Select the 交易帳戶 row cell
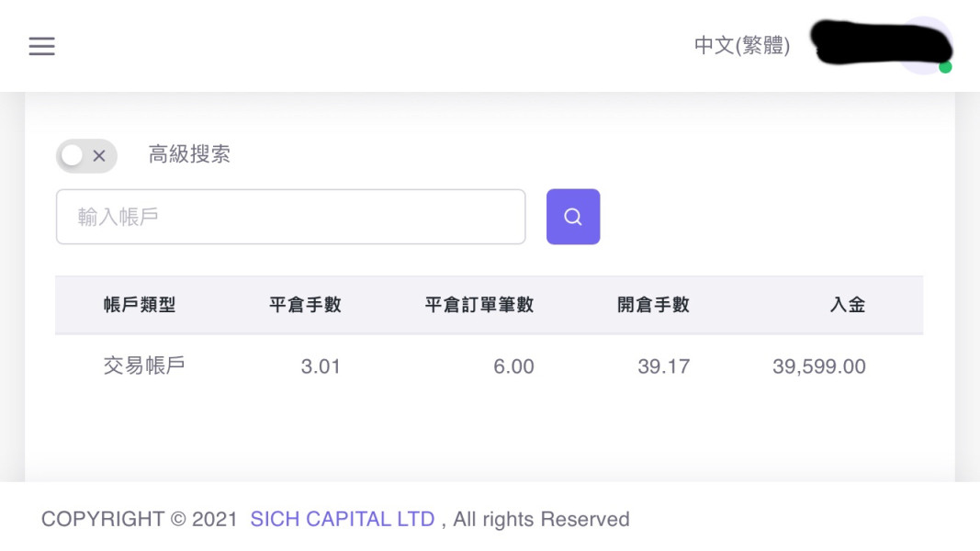This screenshot has width=980, height=551. tap(144, 365)
